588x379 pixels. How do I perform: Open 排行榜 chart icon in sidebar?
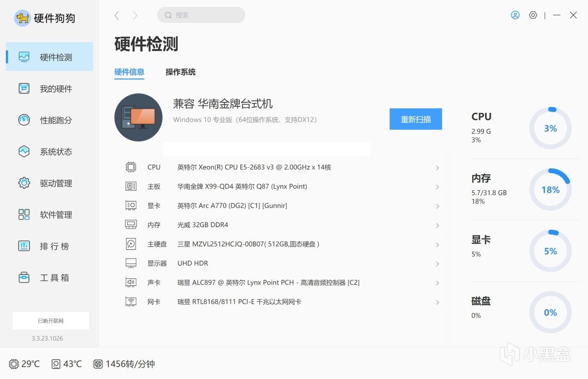(24, 246)
